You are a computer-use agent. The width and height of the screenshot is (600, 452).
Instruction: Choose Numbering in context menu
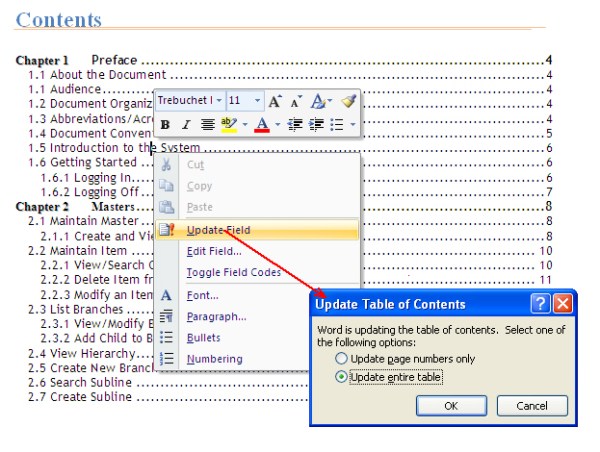pos(233,359)
